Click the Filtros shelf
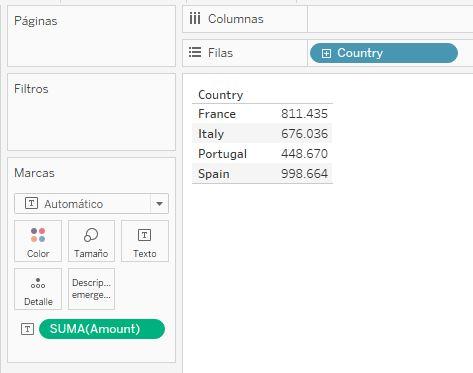 (91, 112)
